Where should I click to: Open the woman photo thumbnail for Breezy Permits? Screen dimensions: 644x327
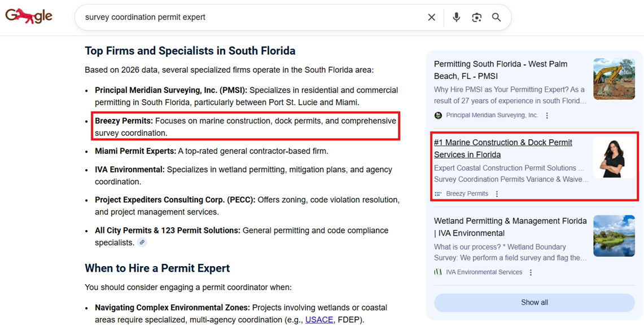point(614,157)
